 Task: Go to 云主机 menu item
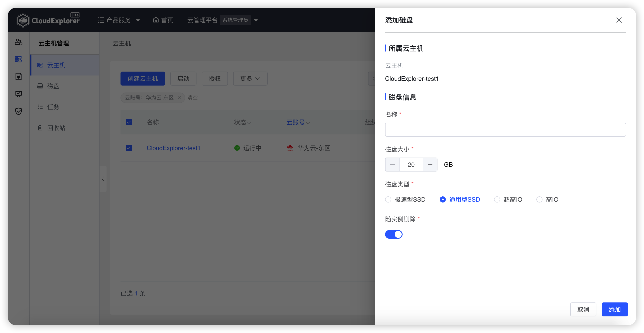coord(64,65)
